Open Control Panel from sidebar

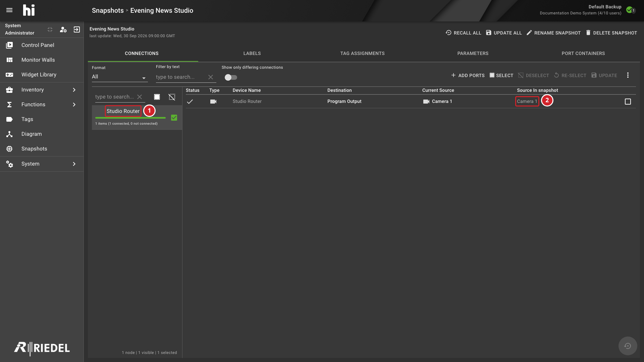pyautogui.click(x=42, y=45)
